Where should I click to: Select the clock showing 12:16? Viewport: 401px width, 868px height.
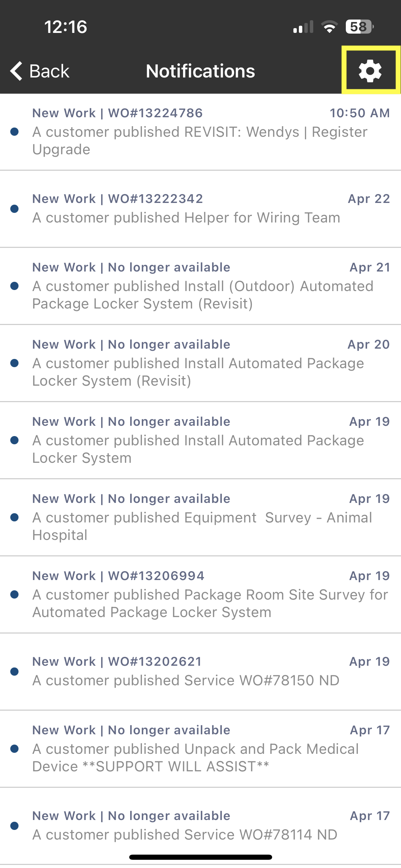tap(65, 27)
